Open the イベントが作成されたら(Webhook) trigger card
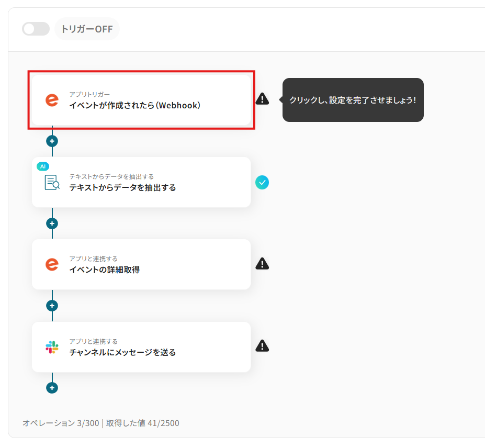This screenshot has height=448, width=485. click(141, 100)
